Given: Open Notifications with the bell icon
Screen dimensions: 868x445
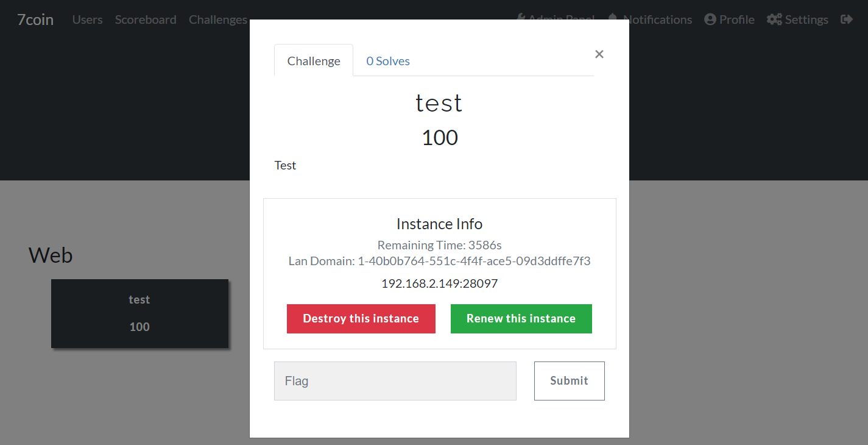Looking at the screenshot, I should click(x=651, y=20).
